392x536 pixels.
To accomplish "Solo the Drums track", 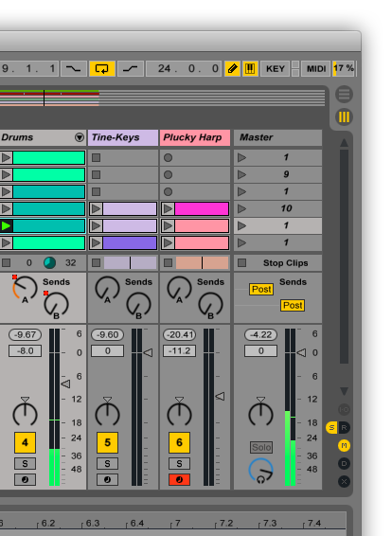I will (25, 463).
